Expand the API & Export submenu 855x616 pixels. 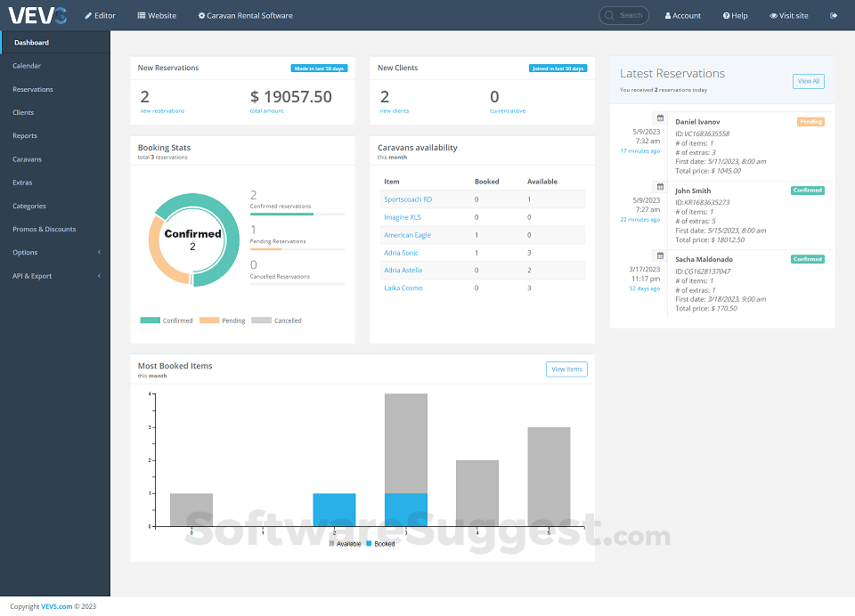click(x=55, y=276)
